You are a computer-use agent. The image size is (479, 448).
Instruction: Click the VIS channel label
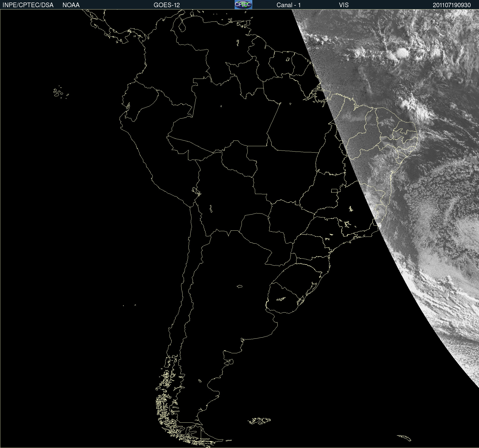click(344, 5)
